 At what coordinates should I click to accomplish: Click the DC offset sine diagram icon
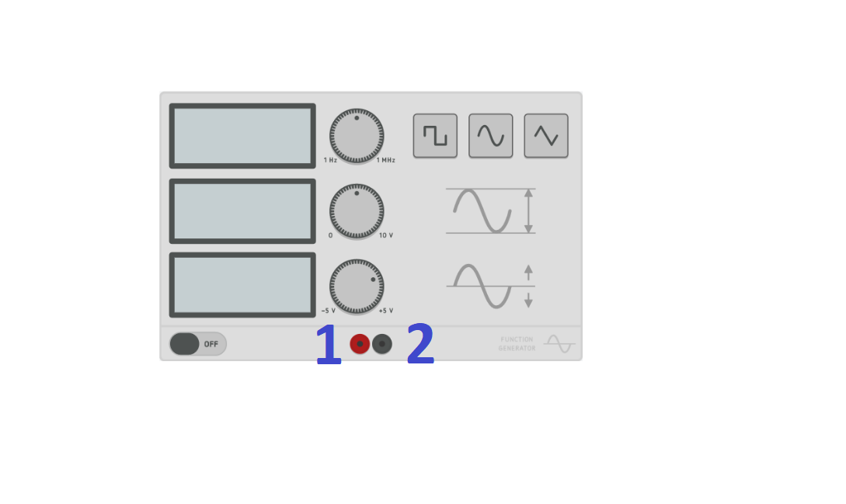click(x=490, y=286)
